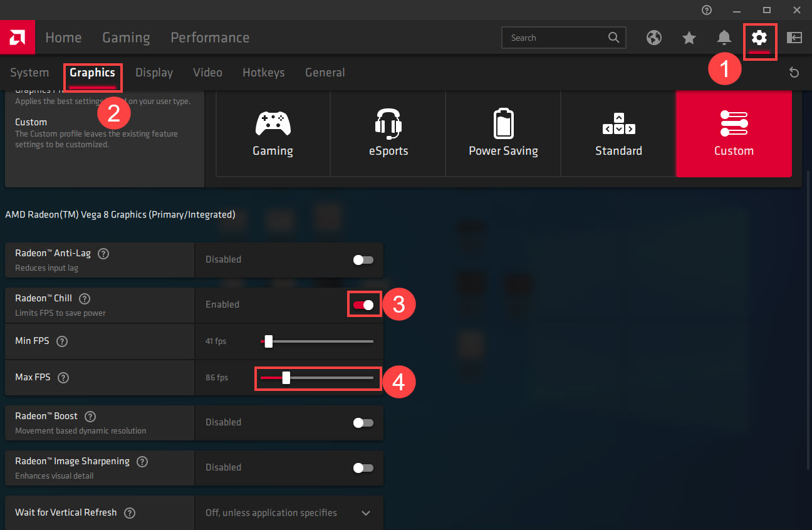Click the 'Enhances visual detail' description

click(x=55, y=475)
